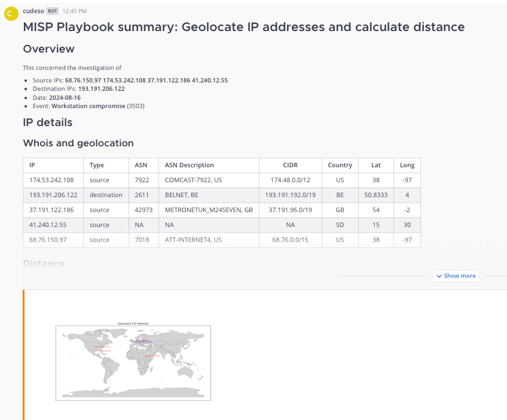
Task: Click the Country column header
Action: [x=340, y=165]
